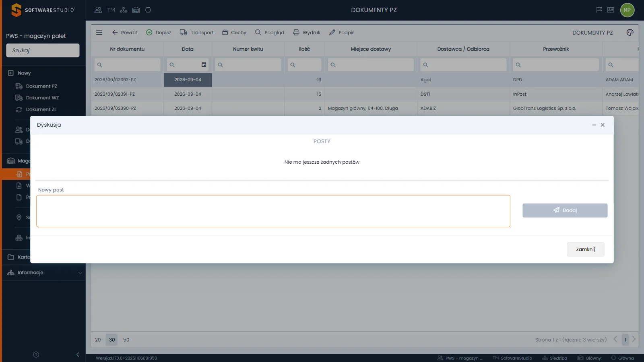Viewport: 644px width, 362px height.
Task: Set page size to 20 rows
Action: [98, 340]
